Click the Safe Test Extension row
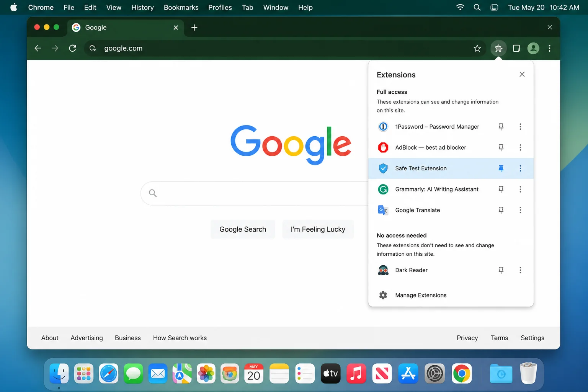The height and width of the screenshot is (392, 588). point(451,168)
